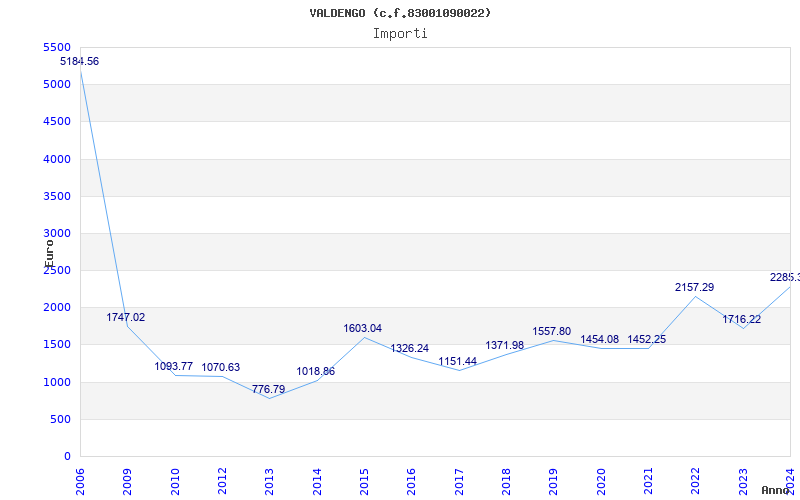Select the 3000 tick on Euro axis
Image resolution: width=800 pixels, height=500 pixels.
pyautogui.click(x=57, y=233)
